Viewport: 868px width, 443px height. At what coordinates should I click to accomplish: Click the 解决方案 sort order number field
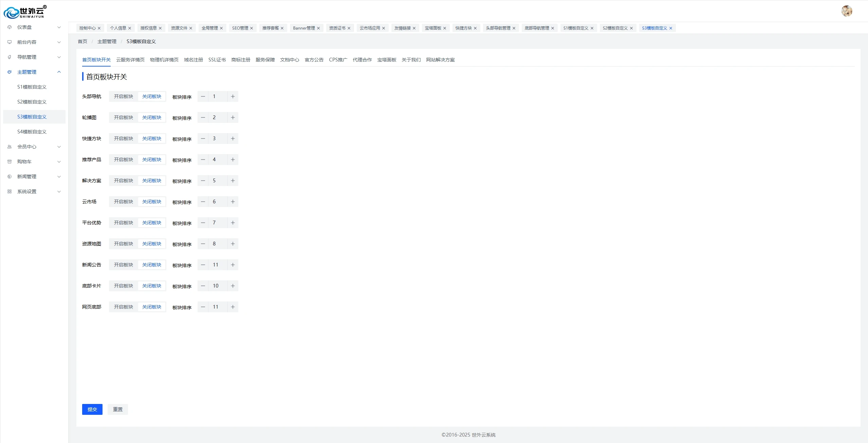(218, 181)
